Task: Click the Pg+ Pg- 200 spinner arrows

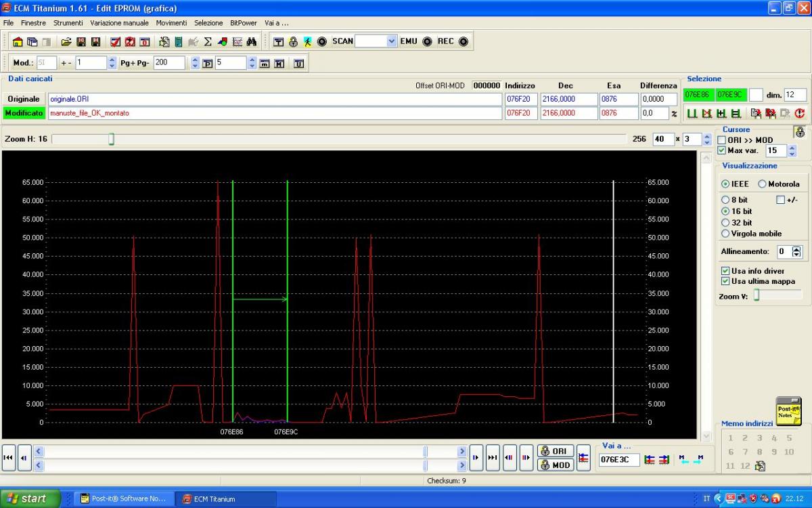Action: coord(195,63)
